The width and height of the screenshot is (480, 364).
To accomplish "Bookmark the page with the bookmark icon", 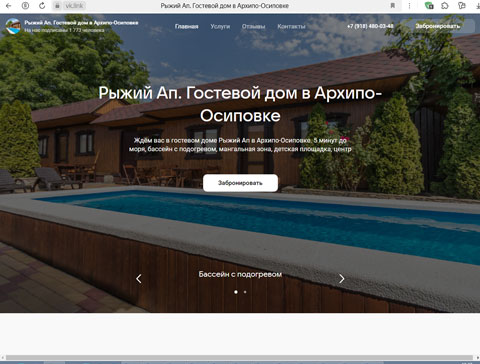I will pos(393,6).
